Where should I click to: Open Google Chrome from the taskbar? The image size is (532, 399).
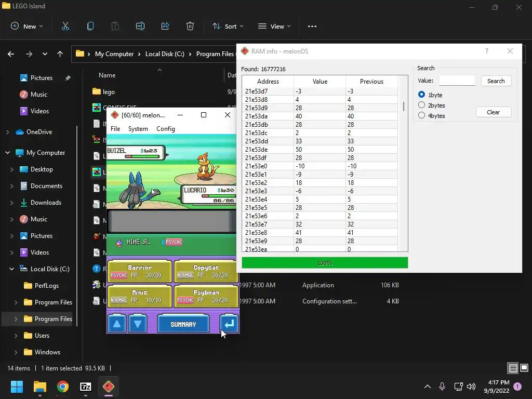[63, 387]
